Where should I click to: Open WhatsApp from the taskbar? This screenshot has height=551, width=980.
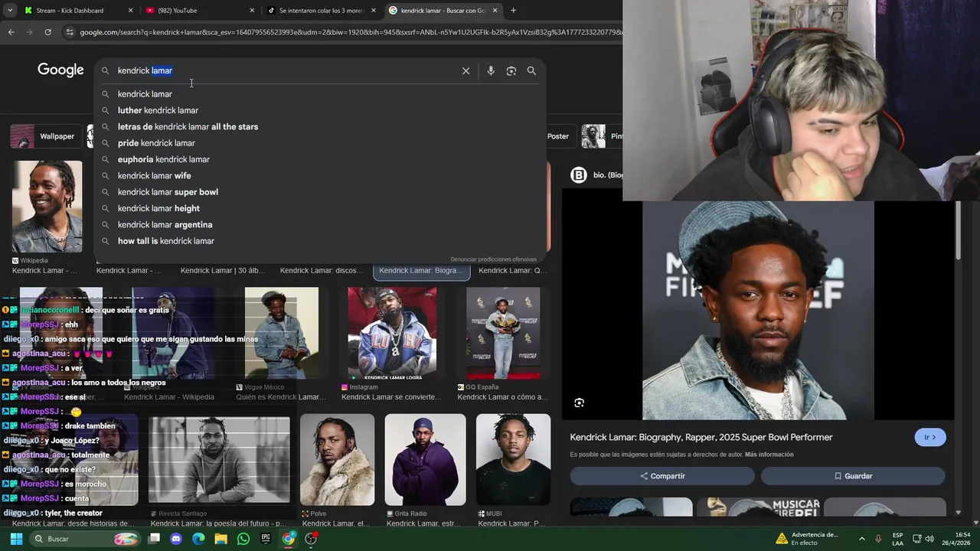coord(243,539)
